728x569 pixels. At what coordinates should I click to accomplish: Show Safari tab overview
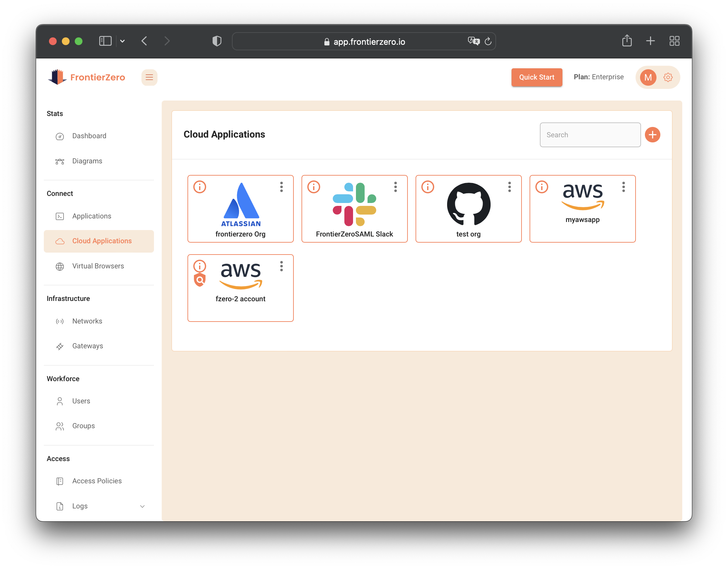pyautogui.click(x=675, y=41)
